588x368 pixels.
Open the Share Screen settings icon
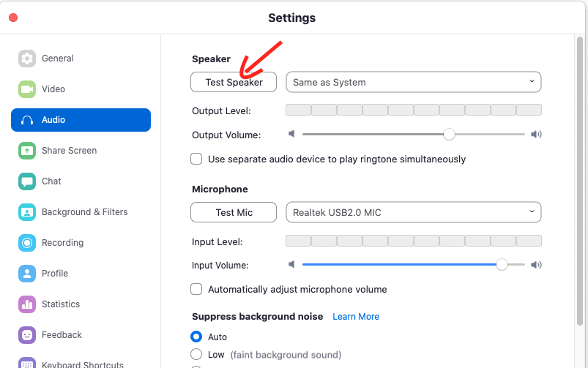coord(27,151)
